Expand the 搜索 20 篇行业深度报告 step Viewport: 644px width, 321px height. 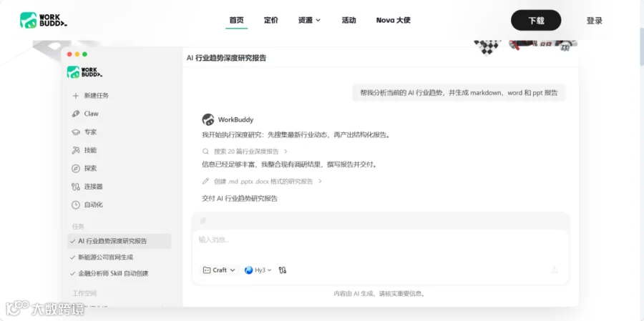click(x=250, y=152)
